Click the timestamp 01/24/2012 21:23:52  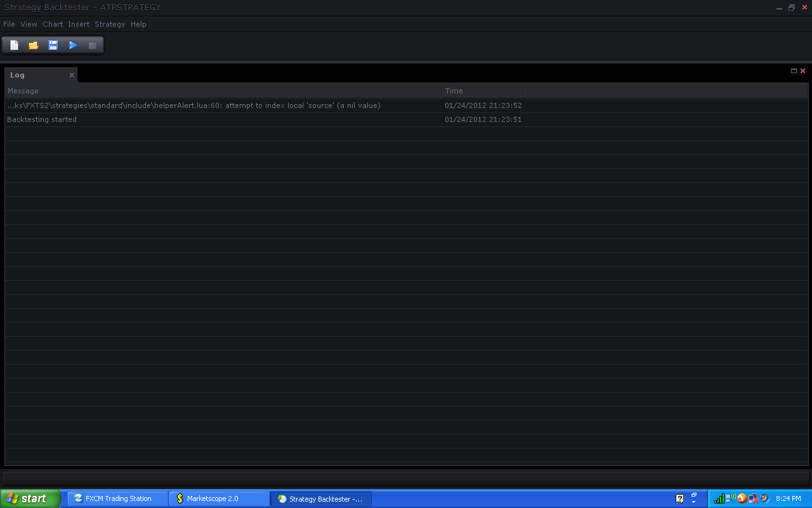(x=483, y=105)
